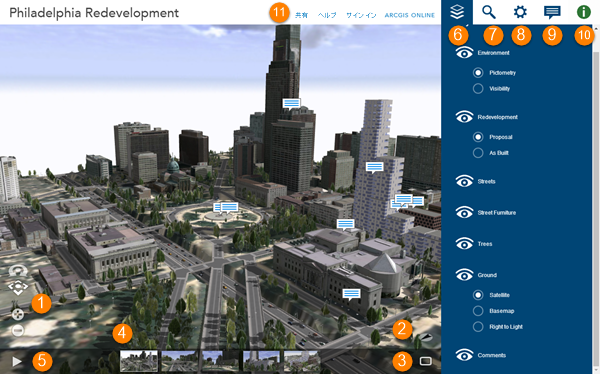Select the Pan arrows navigation tool
The image size is (600, 374).
(x=18, y=287)
